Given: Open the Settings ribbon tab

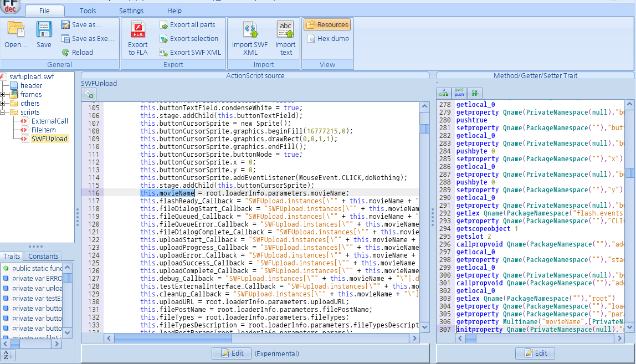Looking at the screenshot, I should [x=131, y=11].
